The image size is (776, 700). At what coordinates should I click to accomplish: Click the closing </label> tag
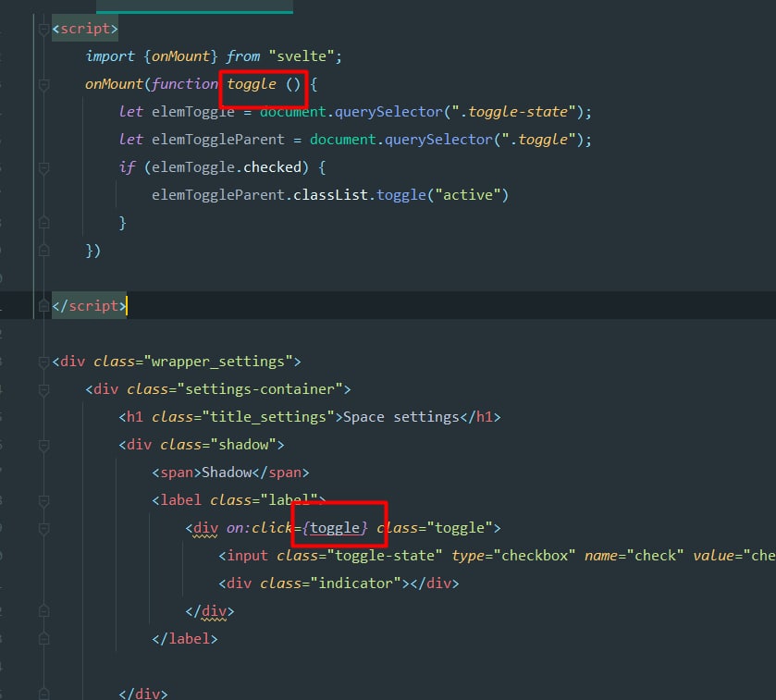pos(185,639)
